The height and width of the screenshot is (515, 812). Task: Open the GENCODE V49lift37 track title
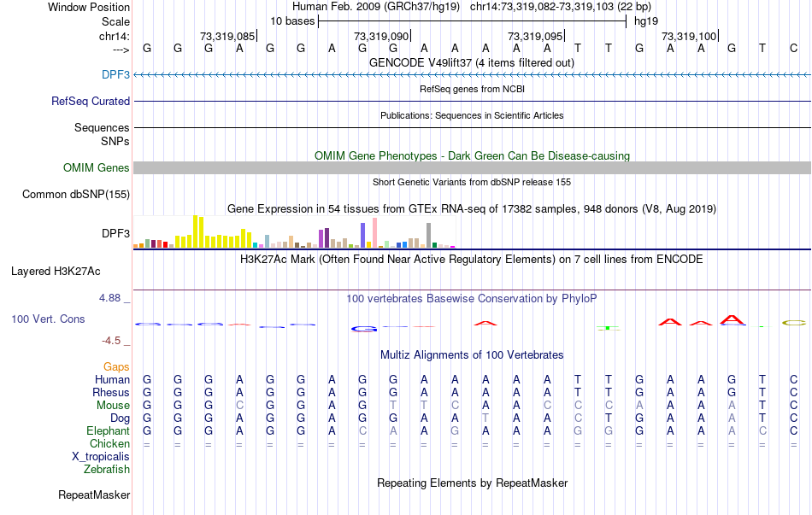(472, 62)
